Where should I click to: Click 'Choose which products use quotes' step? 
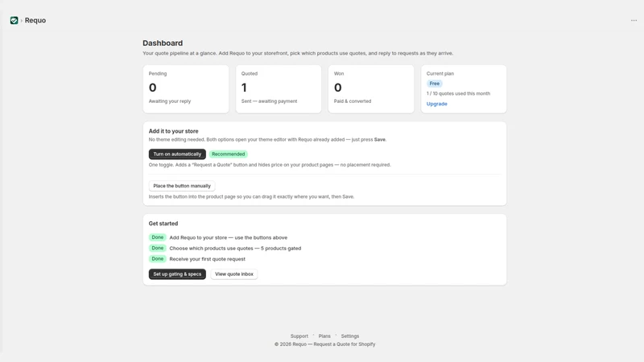(x=235, y=249)
